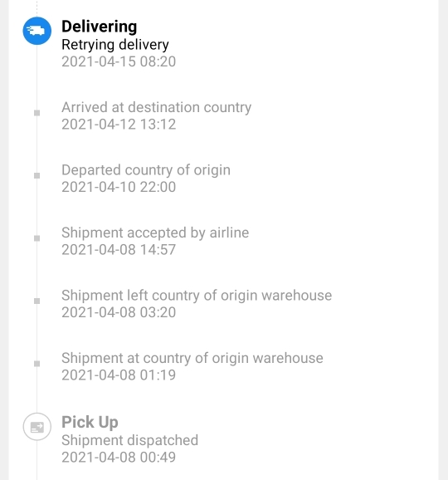
Task: Tap the Pick Up package icon
Action: click(37, 427)
